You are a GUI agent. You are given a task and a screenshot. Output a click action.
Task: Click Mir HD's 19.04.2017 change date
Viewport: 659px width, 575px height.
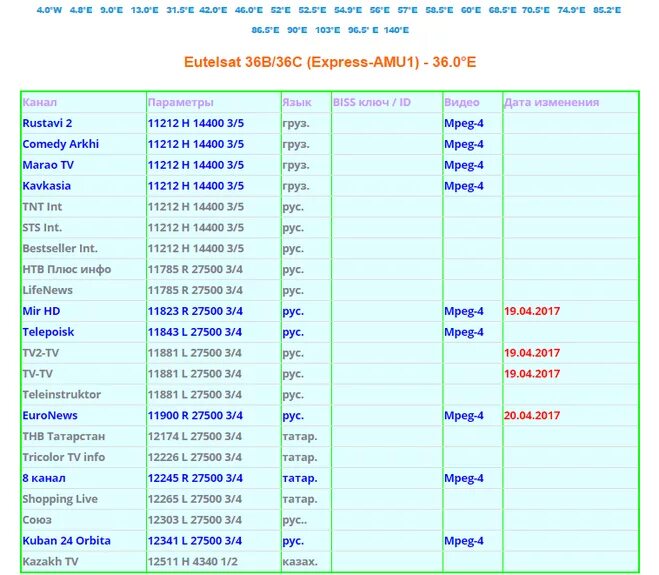click(x=532, y=311)
